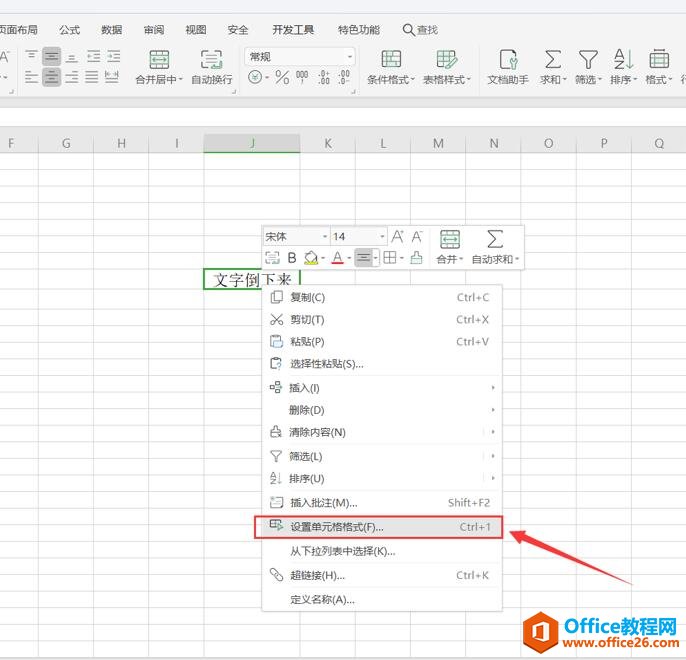Open the View (视图) ribbon tab
Image resolution: width=686 pixels, height=660 pixels.
point(196,30)
